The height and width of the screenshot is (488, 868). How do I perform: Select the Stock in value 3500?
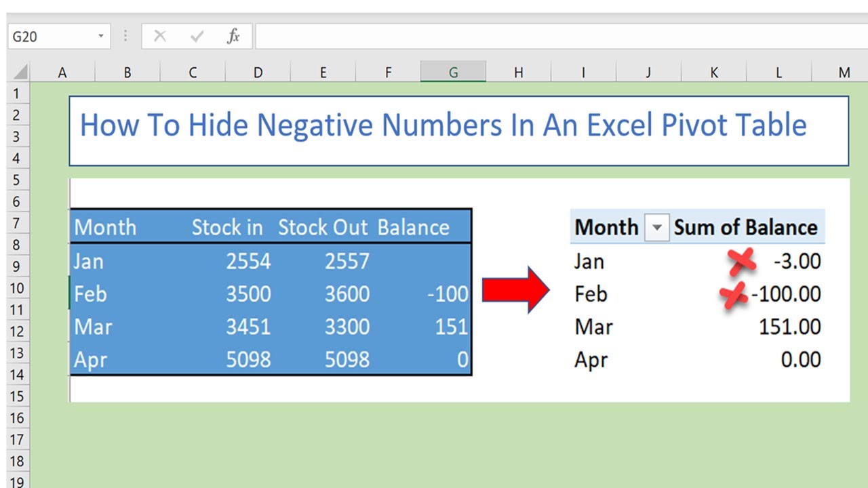click(249, 294)
